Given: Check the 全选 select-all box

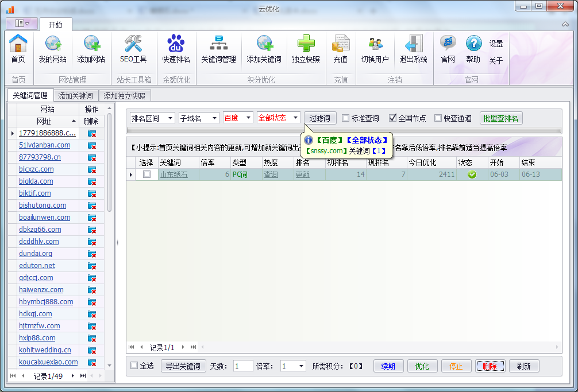Looking at the screenshot, I should pyautogui.click(x=133, y=366).
